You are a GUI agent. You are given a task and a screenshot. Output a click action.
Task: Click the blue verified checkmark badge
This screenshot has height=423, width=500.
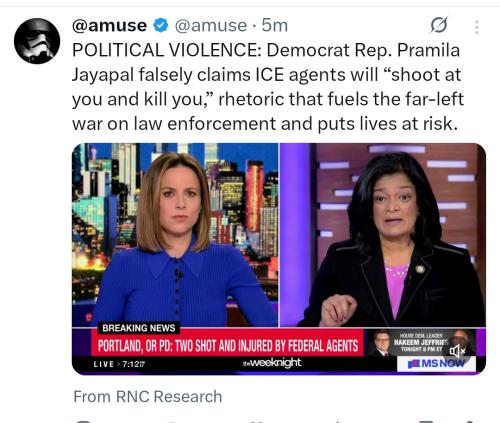(161, 25)
